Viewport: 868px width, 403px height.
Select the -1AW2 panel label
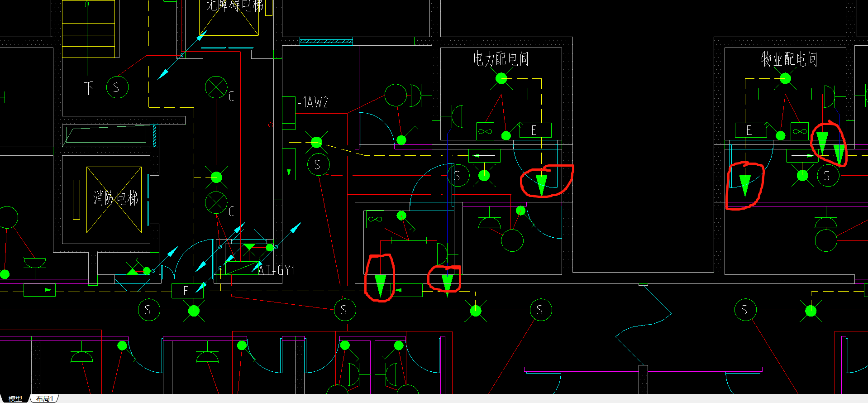[313, 102]
